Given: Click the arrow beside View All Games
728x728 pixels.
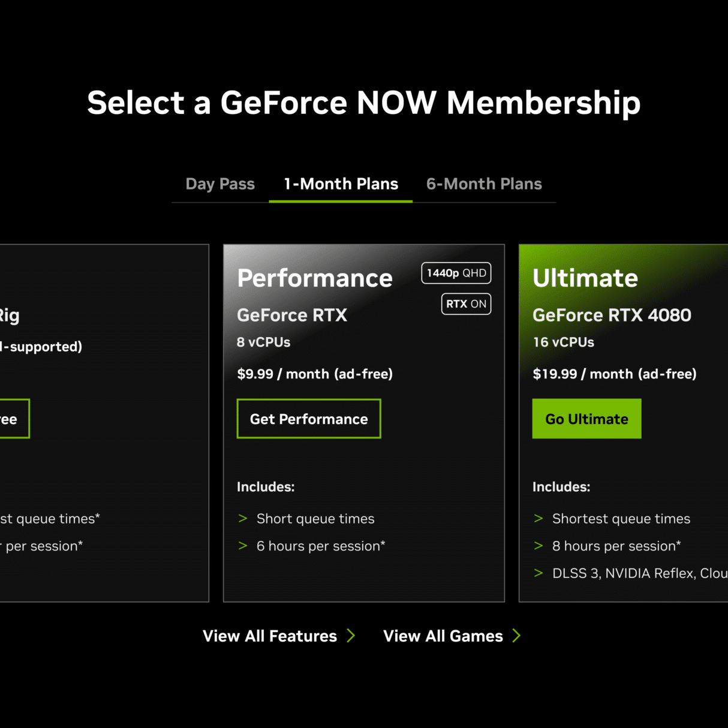Looking at the screenshot, I should 516,636.
